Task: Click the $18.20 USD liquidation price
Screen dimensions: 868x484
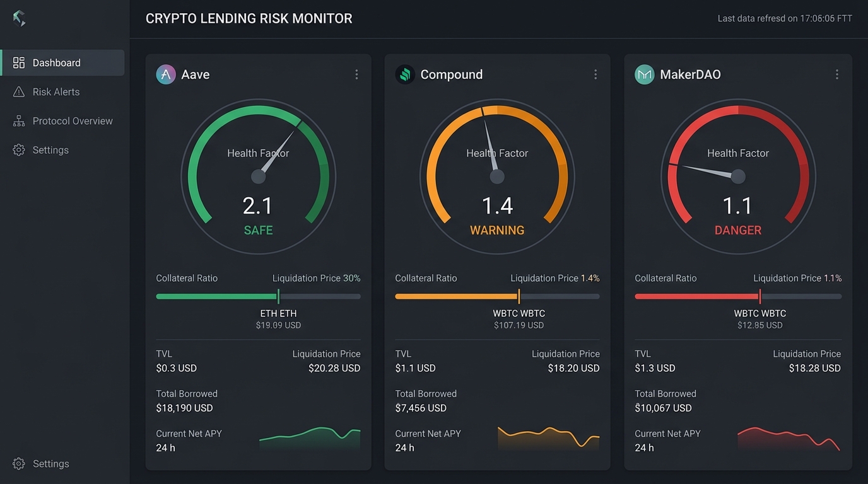Action: [x=573, y=368]
